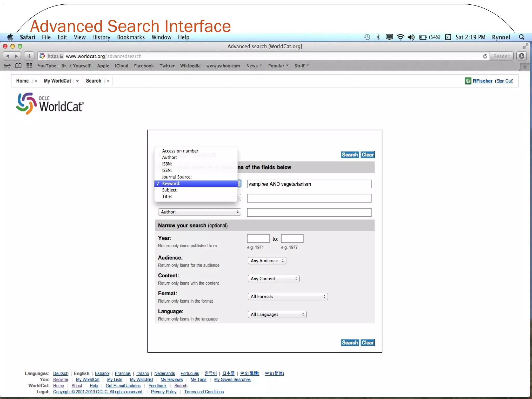Open the Author field selector dropdown
This screenshot has width=532, height=399.
199,212
